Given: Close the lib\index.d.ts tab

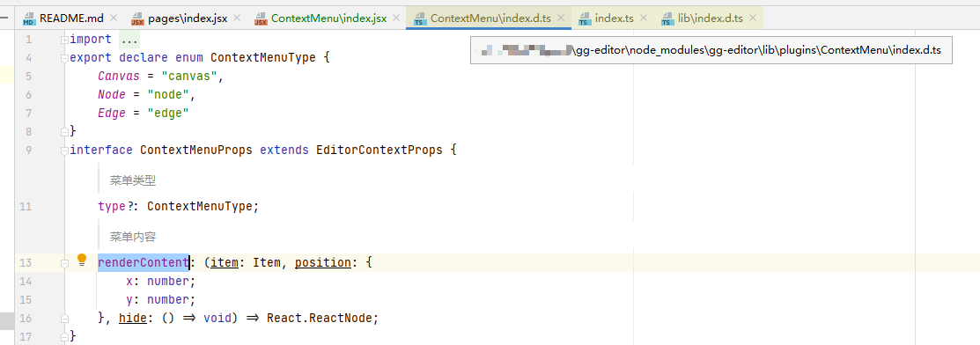Looking at the screenshot, I should coord(753,18).
